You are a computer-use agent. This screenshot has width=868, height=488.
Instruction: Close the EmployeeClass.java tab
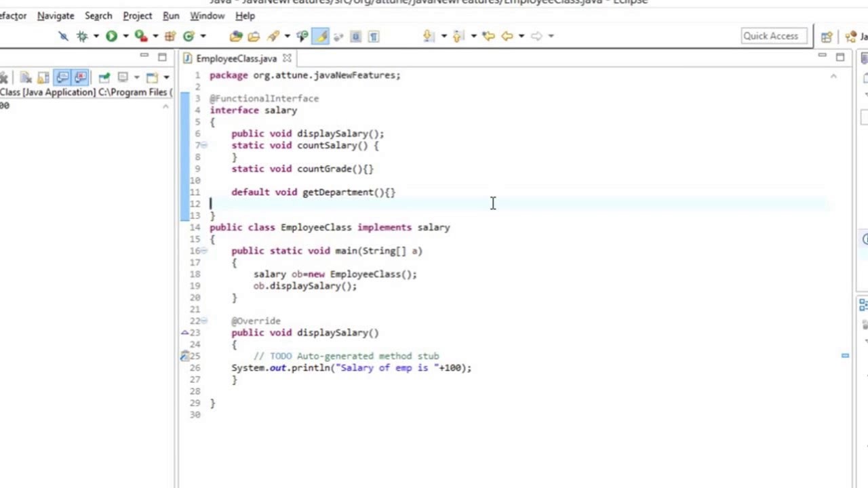[287, 58]
